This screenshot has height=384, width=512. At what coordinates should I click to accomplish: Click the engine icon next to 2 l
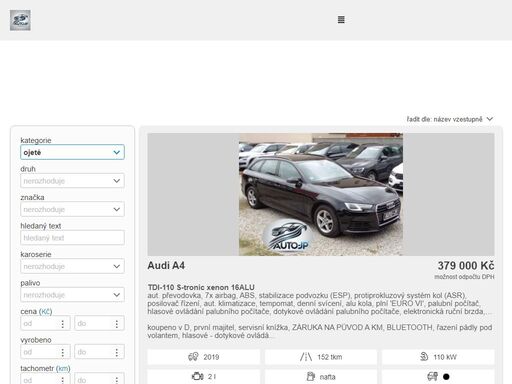pos(197,376)
